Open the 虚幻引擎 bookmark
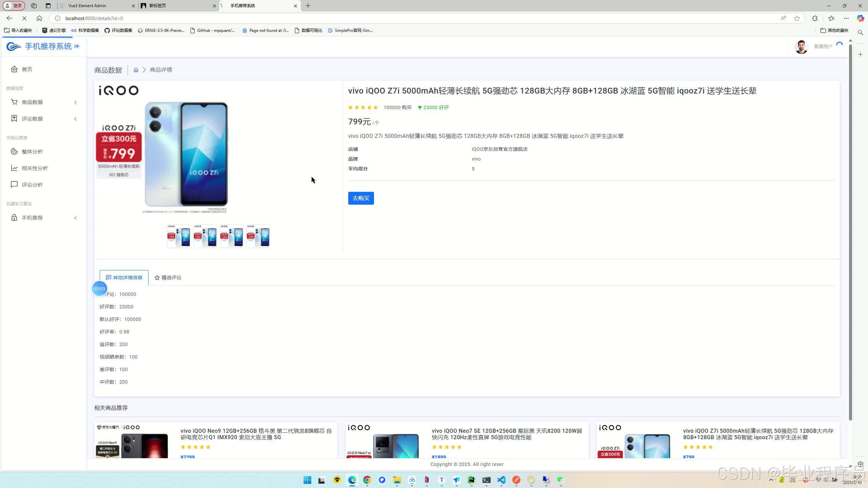Image resolution: width=868 pixels, height=488 pixels. (54, 30)
